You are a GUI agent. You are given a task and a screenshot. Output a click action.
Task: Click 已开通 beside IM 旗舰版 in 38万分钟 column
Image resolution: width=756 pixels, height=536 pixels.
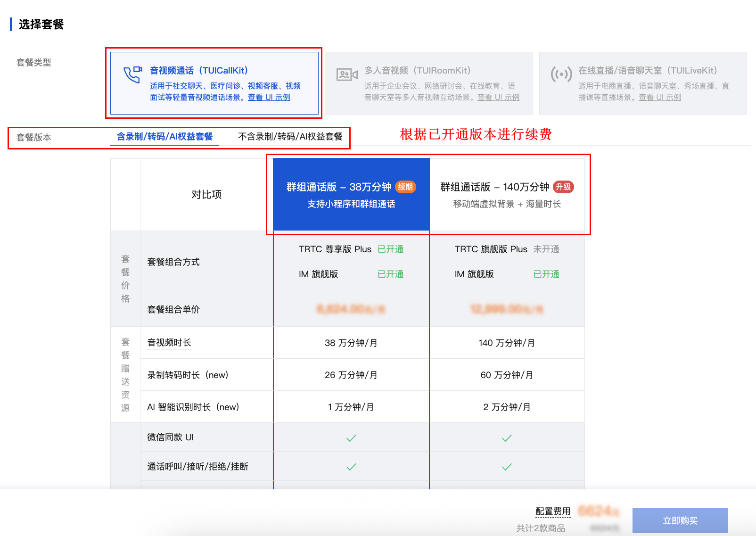pos(391,274)
